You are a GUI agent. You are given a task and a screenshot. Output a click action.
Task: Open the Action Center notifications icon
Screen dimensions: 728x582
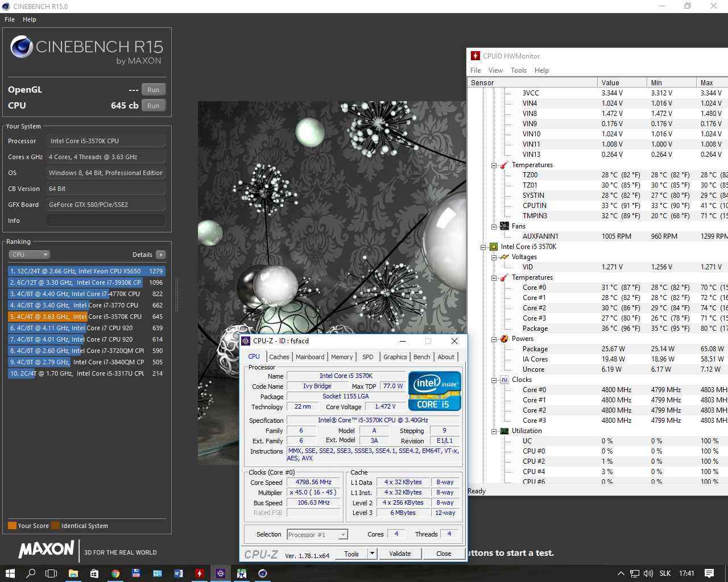(709, 573)
